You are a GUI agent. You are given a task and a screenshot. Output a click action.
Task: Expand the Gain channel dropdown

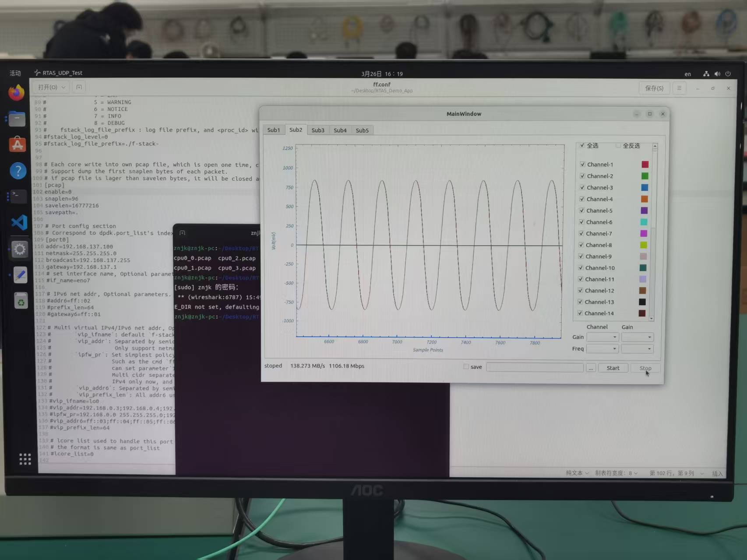pos(602,337)
